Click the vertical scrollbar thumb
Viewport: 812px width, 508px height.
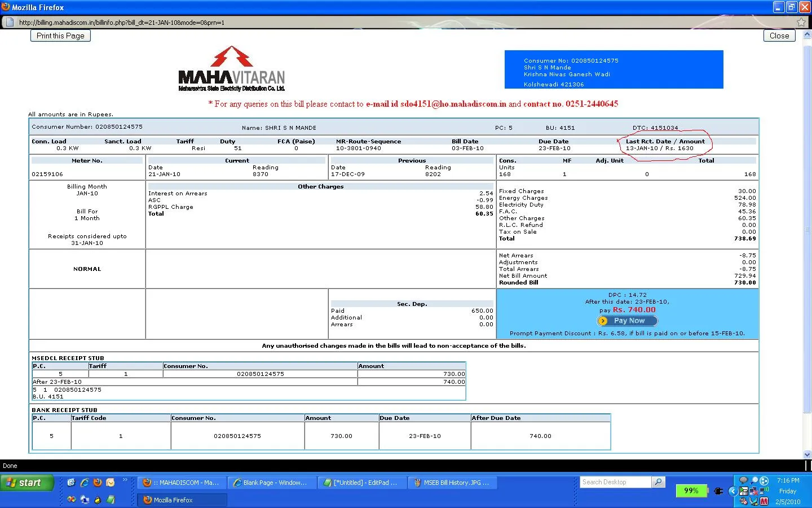(807, 230)
